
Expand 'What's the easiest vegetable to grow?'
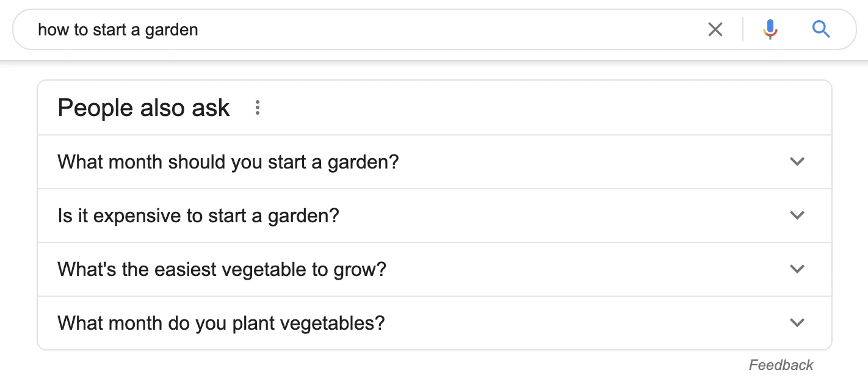click(x=797, y=269)
